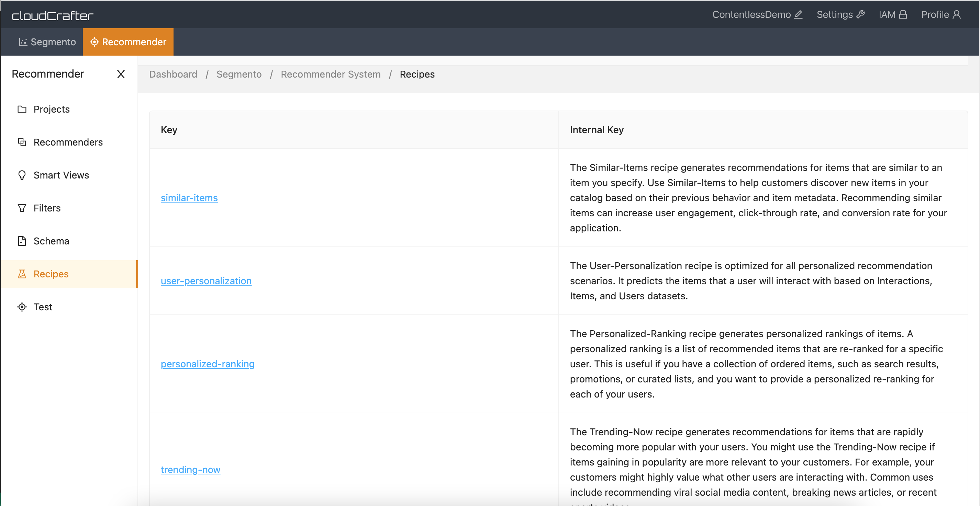Open the trending-now recipe link
This screenshot has height=506, width=980.
click(191, 470)
